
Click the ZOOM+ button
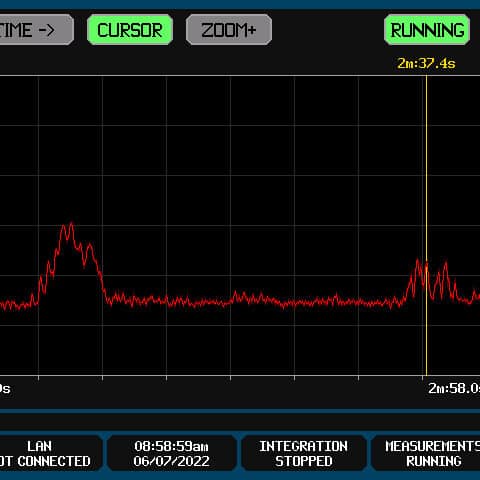click(229, 30)
